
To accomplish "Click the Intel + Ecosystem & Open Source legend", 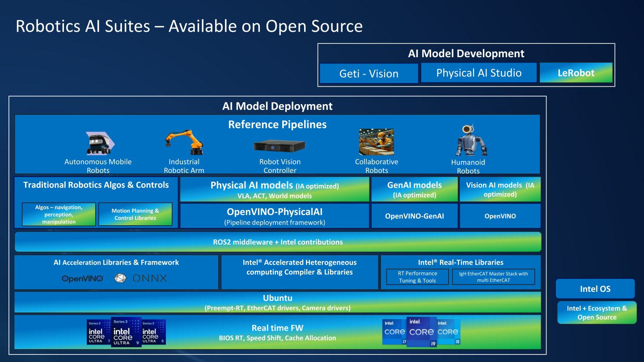I will pos(597,312).
